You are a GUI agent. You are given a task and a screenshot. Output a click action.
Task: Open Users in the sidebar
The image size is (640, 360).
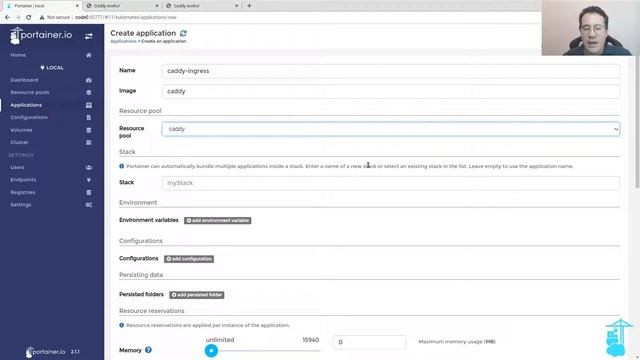click(x=17, y=167)
